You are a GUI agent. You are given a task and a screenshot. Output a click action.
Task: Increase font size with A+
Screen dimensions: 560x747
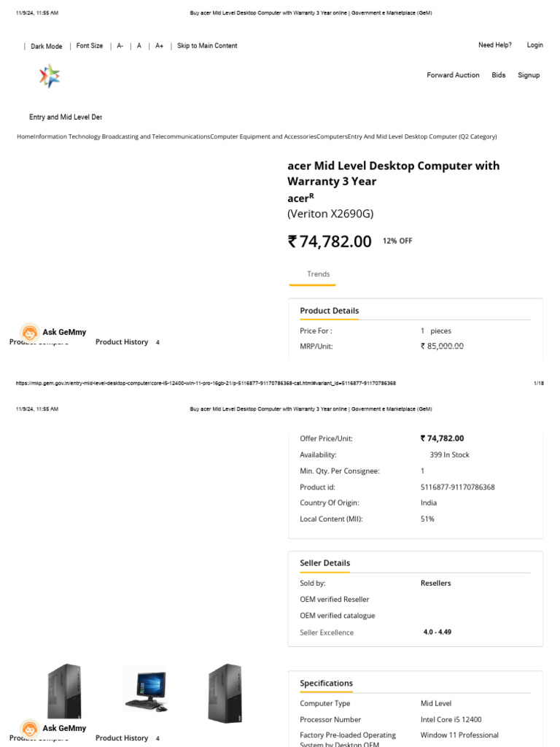click(159, 46)
